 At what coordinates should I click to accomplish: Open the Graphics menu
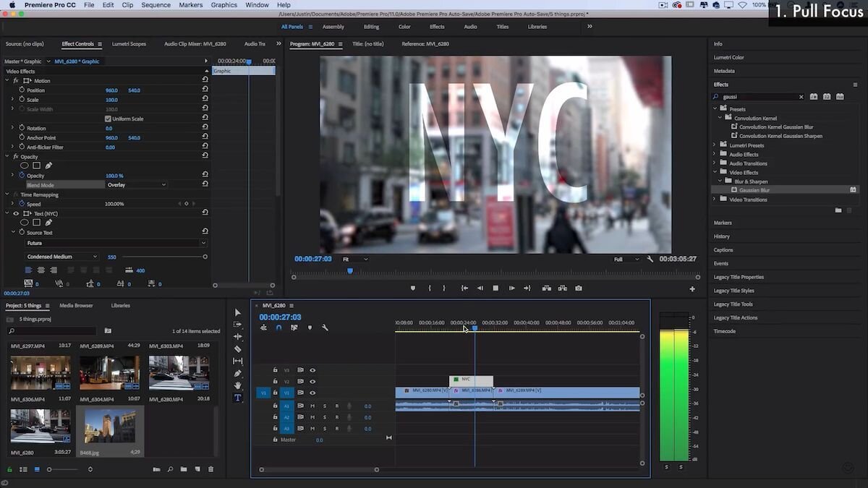224,5
